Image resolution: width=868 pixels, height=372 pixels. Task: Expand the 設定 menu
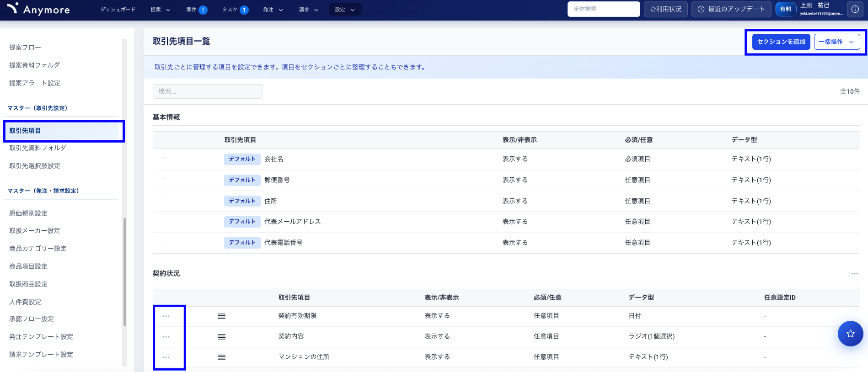(x=345, y=10)
